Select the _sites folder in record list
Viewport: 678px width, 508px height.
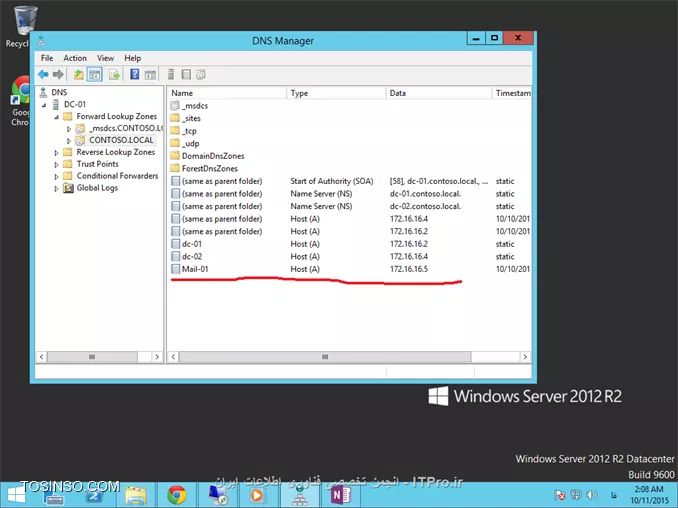[185, 118]
